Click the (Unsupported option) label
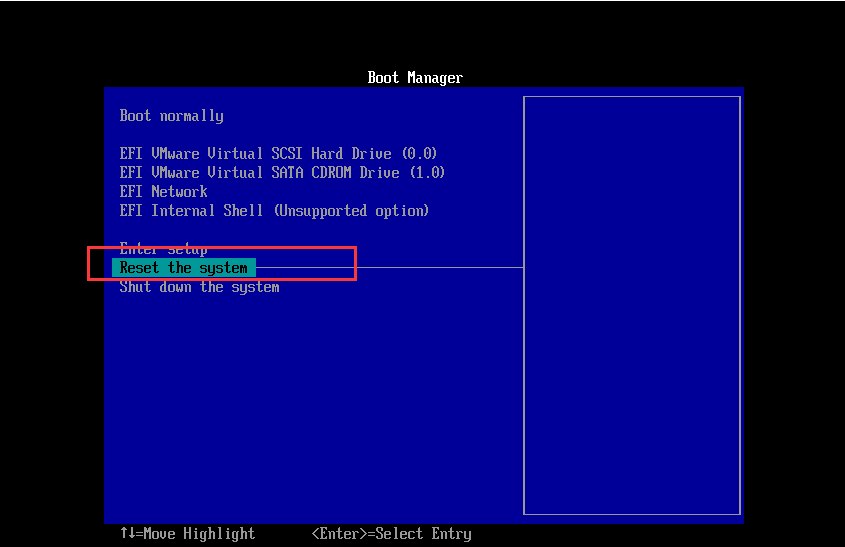The image size is (845, 547). coord(351,211)
